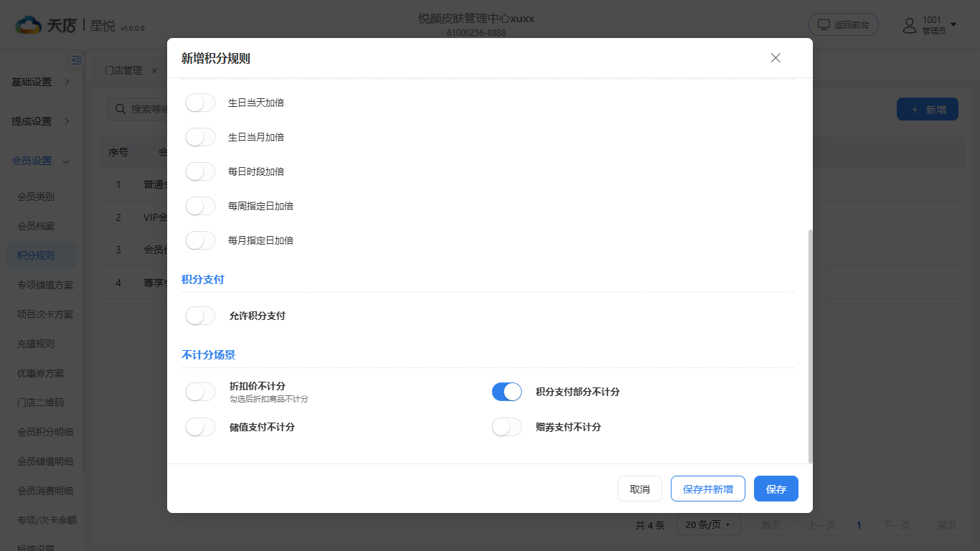Close the 新增积分规则 dialog with X icon
Viewport: 980px width, 551px height.
point(776,58)
